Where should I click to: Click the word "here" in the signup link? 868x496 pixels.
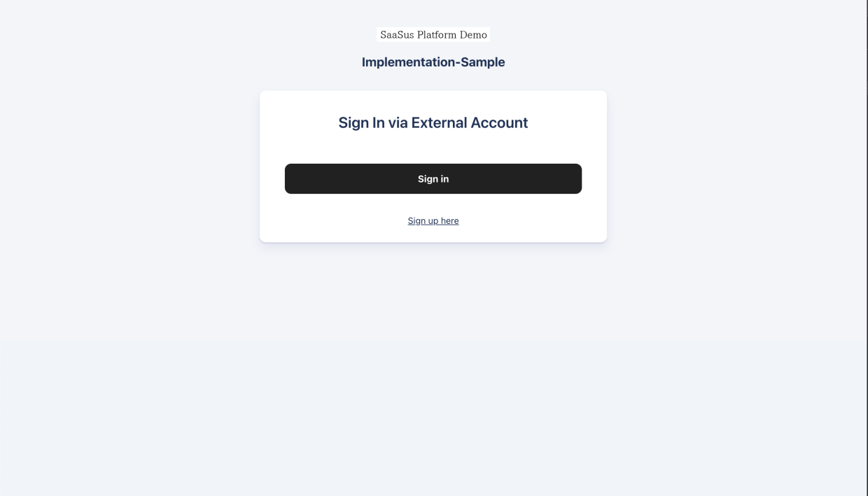coord(450,220)
